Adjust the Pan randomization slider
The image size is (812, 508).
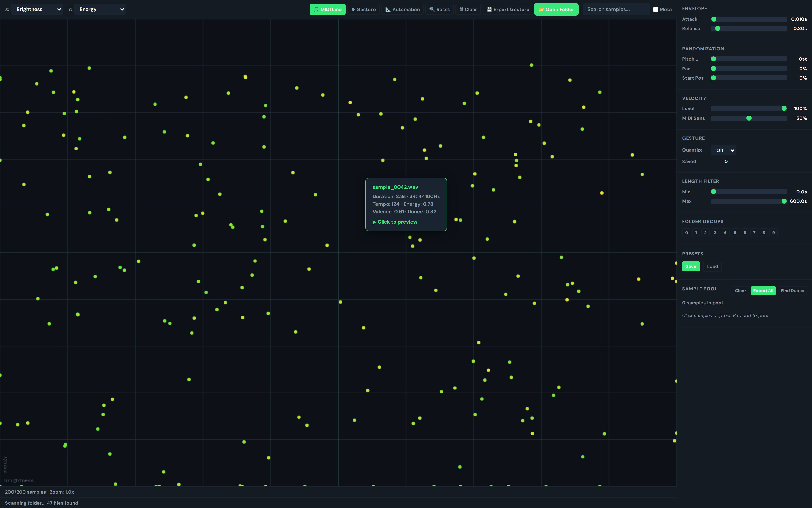click(749, 69)
